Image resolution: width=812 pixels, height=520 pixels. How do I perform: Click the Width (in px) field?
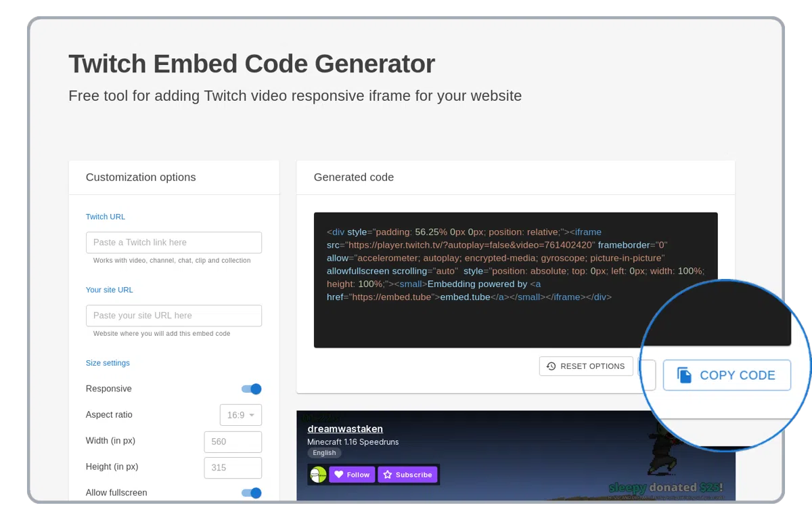233,441
